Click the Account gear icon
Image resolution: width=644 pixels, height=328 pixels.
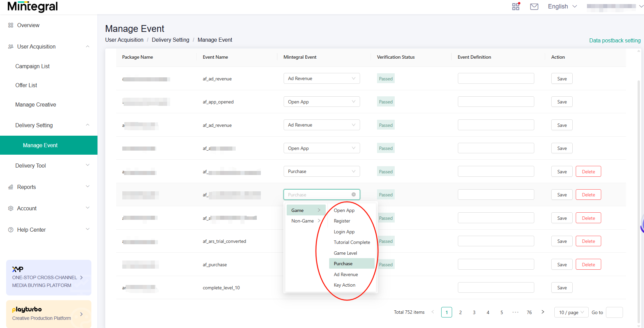point(11,208)
